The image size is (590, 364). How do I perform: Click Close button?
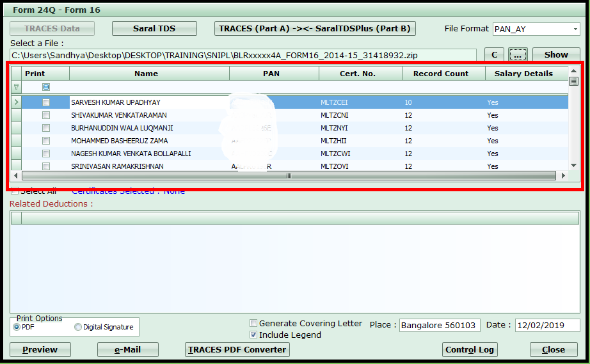click(554, 350)
